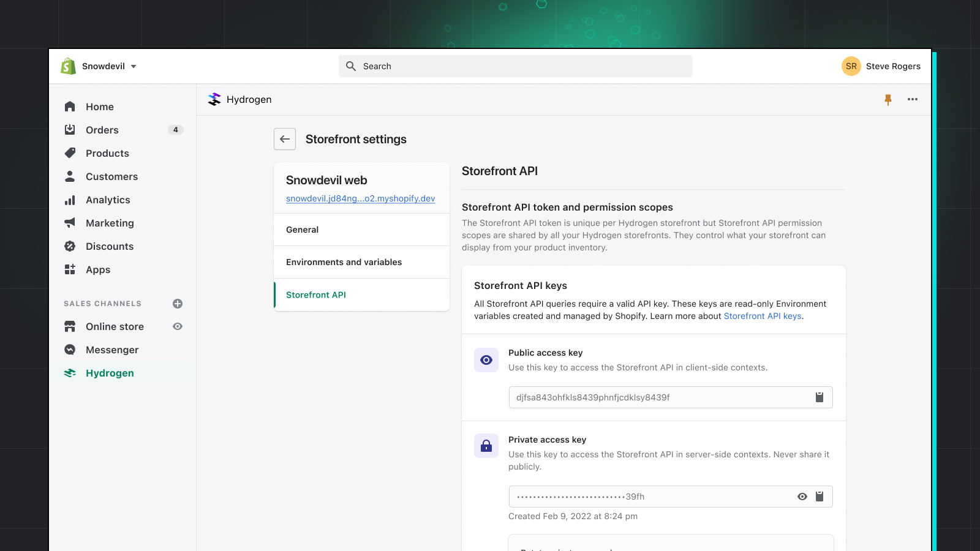This screenshot has height=551, width=980.
Task: View the Orders section
Action: click(x=102, y=130)
